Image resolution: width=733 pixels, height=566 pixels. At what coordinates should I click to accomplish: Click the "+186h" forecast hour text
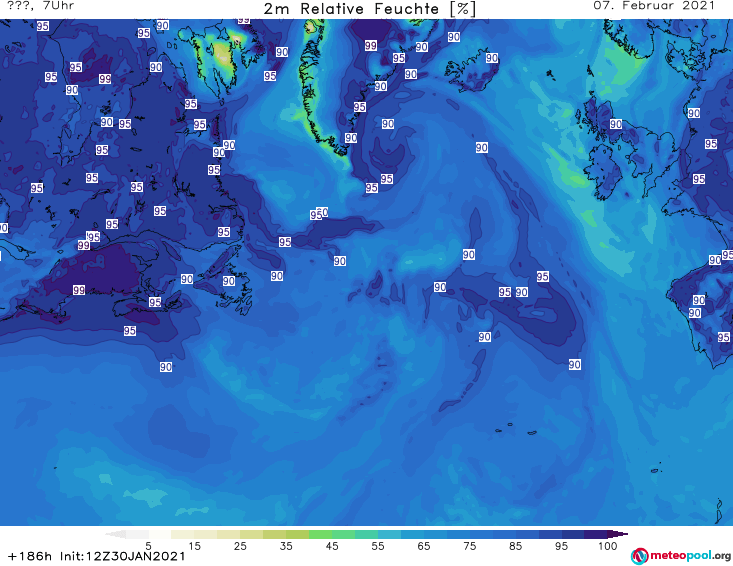(30, 556)
